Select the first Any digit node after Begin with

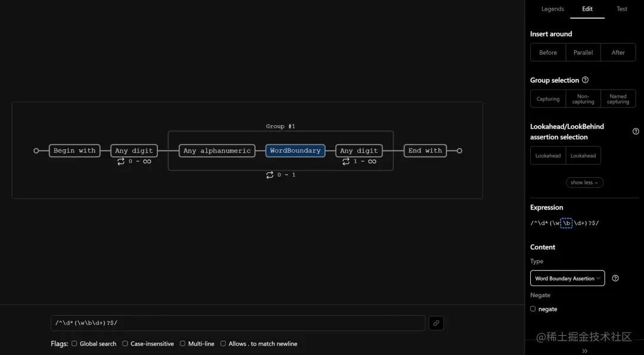point(134,151)
